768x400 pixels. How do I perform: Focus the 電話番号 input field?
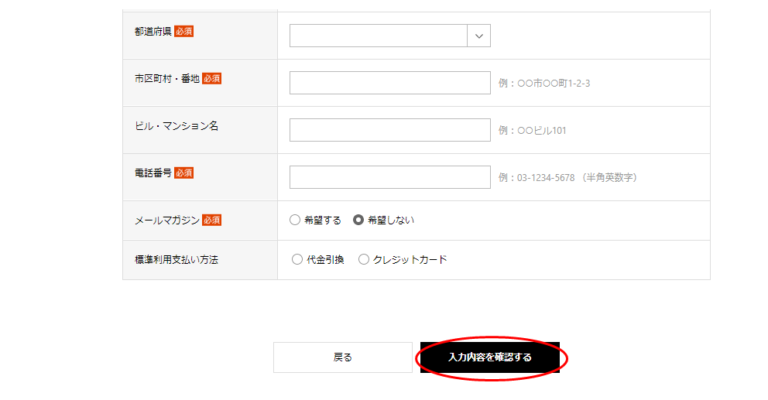click(389, 177)
